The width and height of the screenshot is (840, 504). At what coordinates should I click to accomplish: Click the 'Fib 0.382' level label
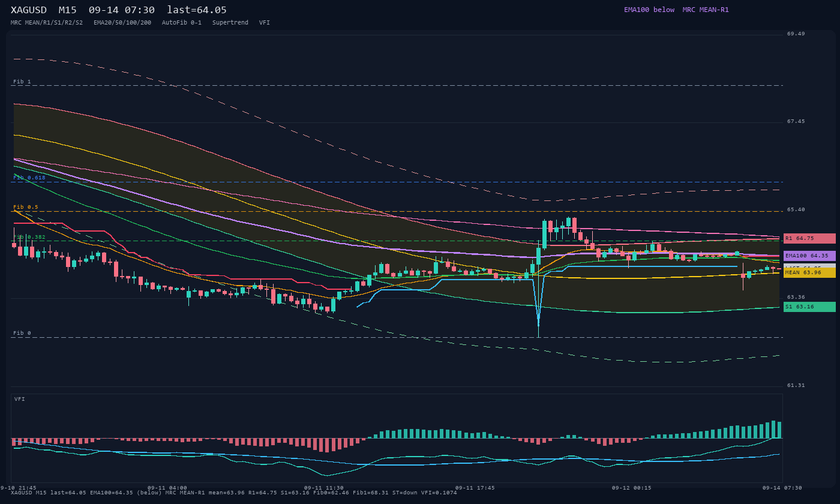click(x=29, y=237)
